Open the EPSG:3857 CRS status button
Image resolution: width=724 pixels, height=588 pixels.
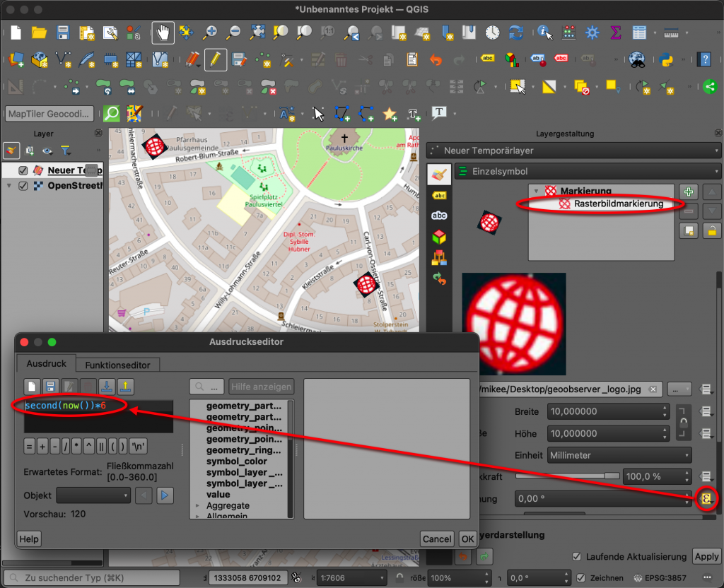(660, 578)
